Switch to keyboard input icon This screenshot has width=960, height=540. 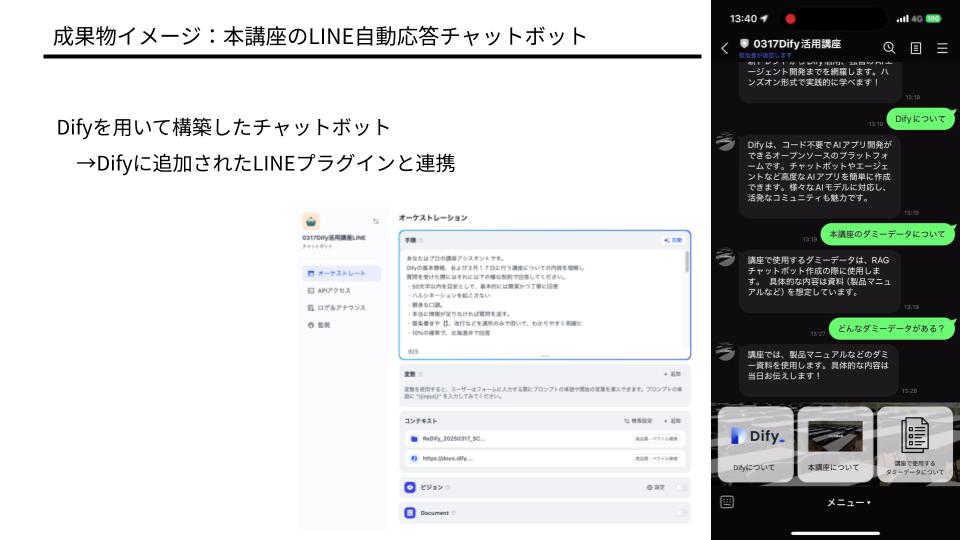pyautogui.click(x=727, y=502)
